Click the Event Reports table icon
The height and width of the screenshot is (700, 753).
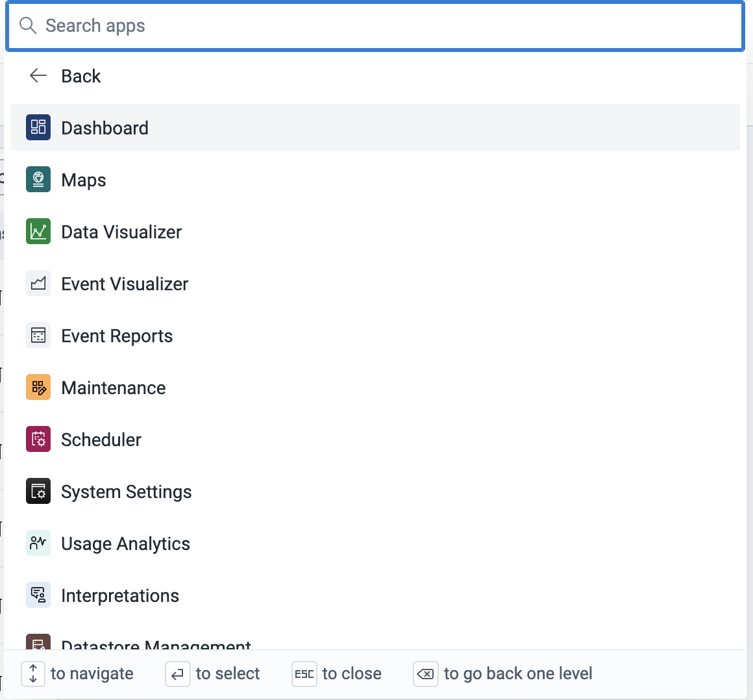(38, 335)
